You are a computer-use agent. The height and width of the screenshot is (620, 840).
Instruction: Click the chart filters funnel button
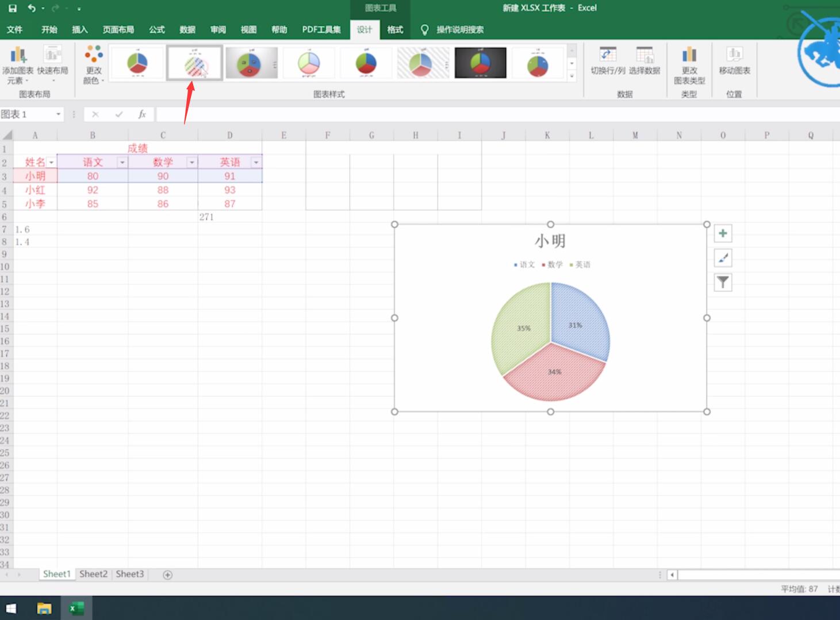click(723, 282)
